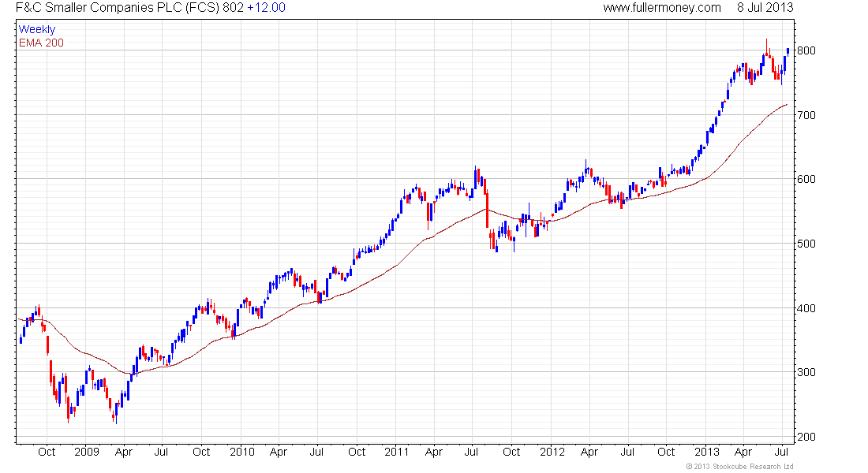Click the 800 price axis label
Viewport: 868px width, 473px height.
[806, 50]
